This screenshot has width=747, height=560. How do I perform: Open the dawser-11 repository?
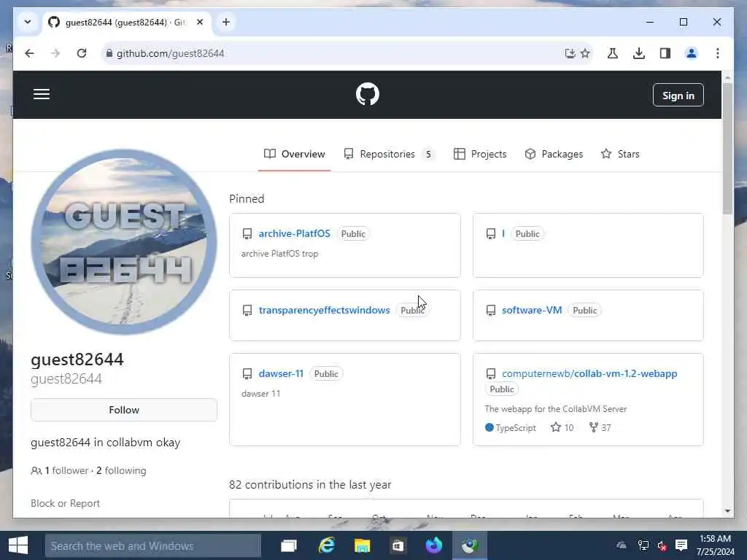pos(281,373)
